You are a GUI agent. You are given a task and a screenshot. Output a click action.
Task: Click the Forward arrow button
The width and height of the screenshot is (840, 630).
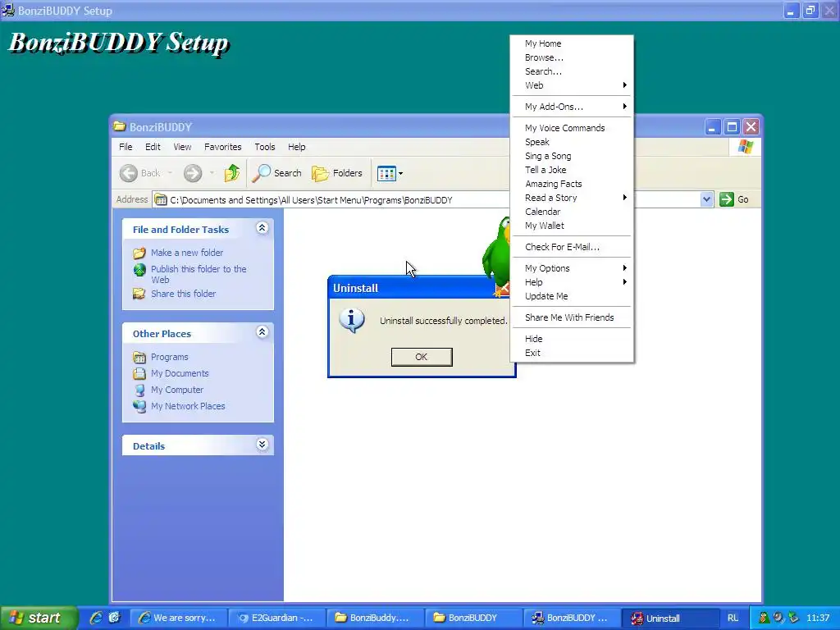[x=193, y=173]
